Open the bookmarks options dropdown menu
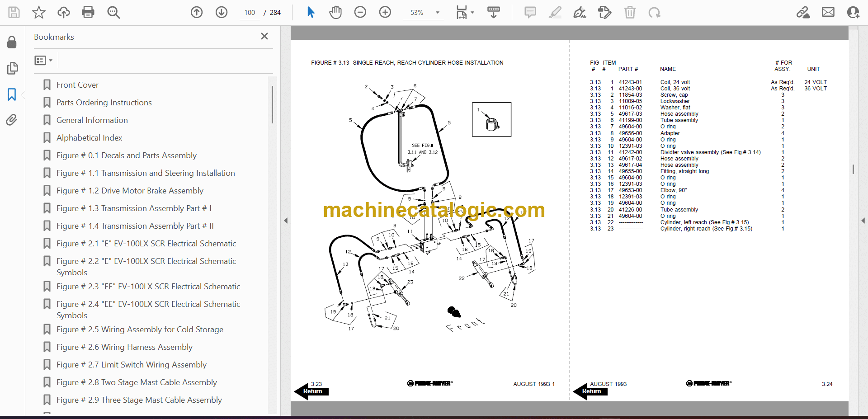868x419 pixels. 44,60
